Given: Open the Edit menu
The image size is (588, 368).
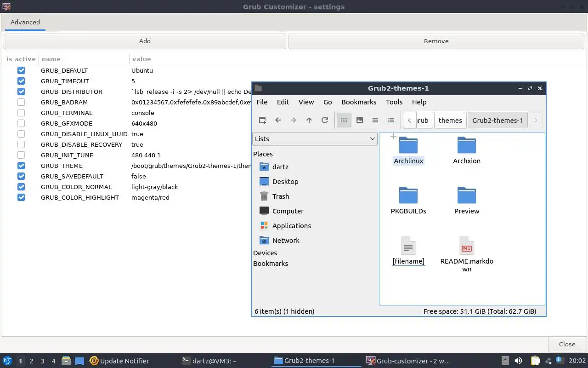Looking at the screenshot, I should click(x=283, y=102).
